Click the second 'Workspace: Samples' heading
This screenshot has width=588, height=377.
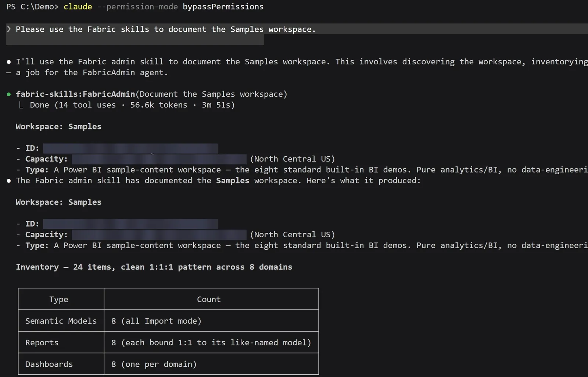click(x=58, y=202)
